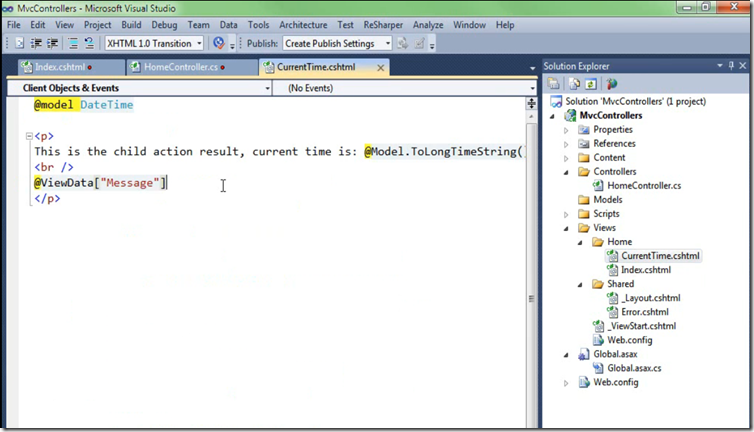
Task: Click the first icon in the HTML toolbar
Action: (19, 43)
